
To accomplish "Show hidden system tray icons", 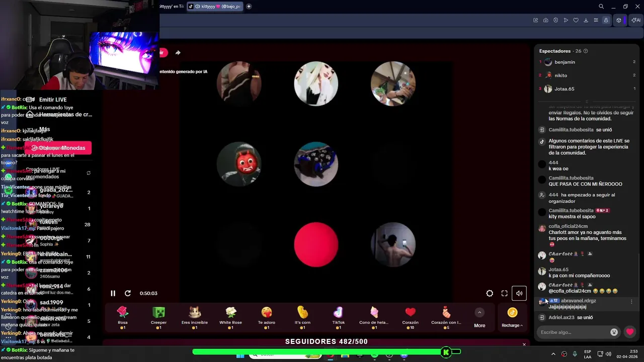I will (x=553, y=354).
